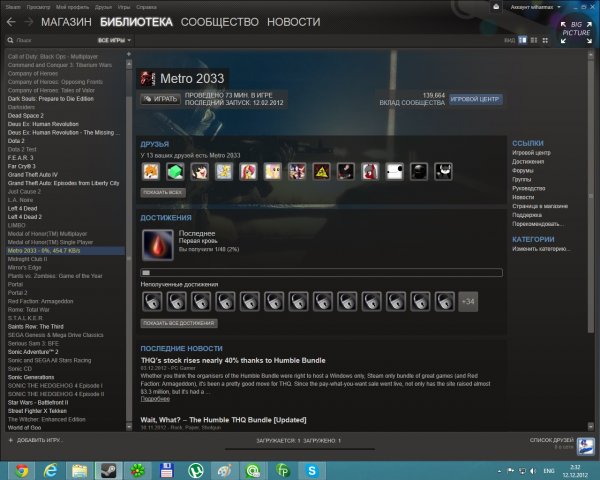This screenshot has height=480, width=600.
Task: Open the notification inbox icon
Action: click(x=496, y=7)
